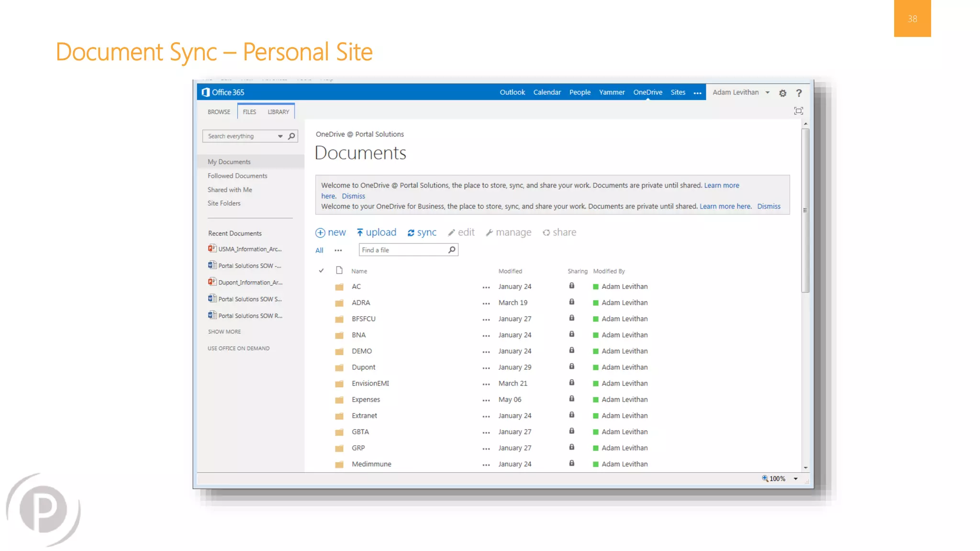
Task: Open Site Folders in left navigation
Action: pyautogui.click(x=224, y=203)
